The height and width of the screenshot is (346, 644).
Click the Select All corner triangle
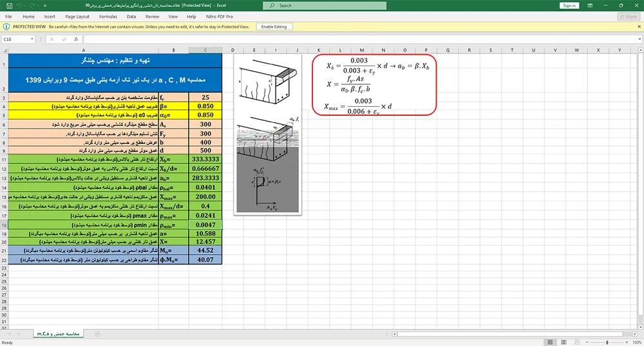coord(4,50)
